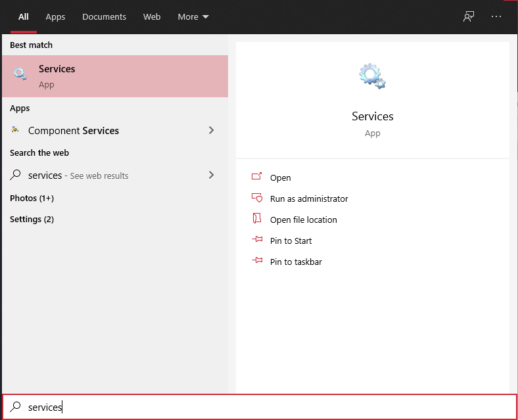
Task: Show Photos (1+) results
Action: 32,198
